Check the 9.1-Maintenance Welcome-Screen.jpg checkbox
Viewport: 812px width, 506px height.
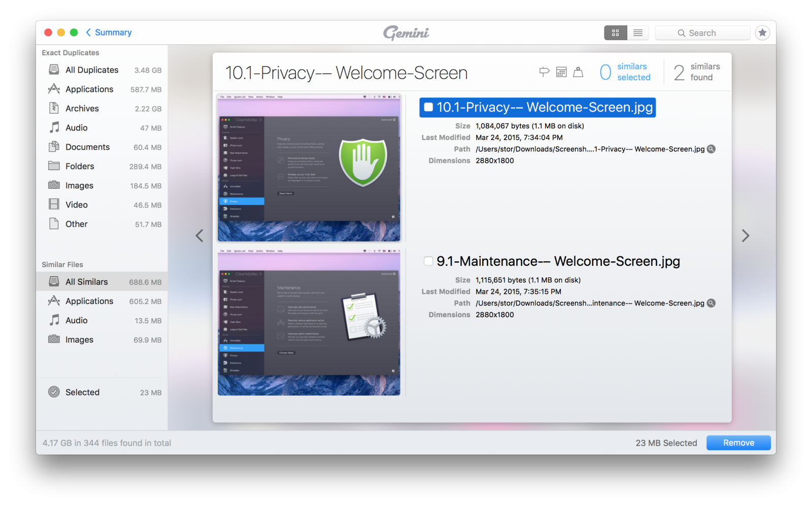click(x=428, y=261)
